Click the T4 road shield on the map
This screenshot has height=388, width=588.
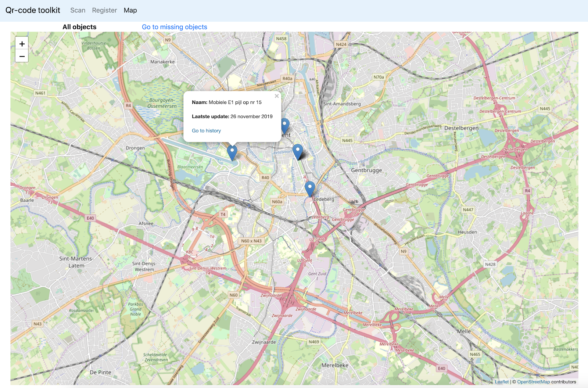(x=223, y=214)
